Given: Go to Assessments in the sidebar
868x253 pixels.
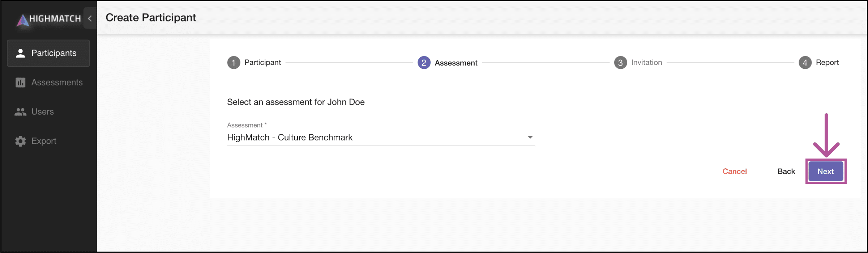Looking at the screenshot, I should point(48,83).
